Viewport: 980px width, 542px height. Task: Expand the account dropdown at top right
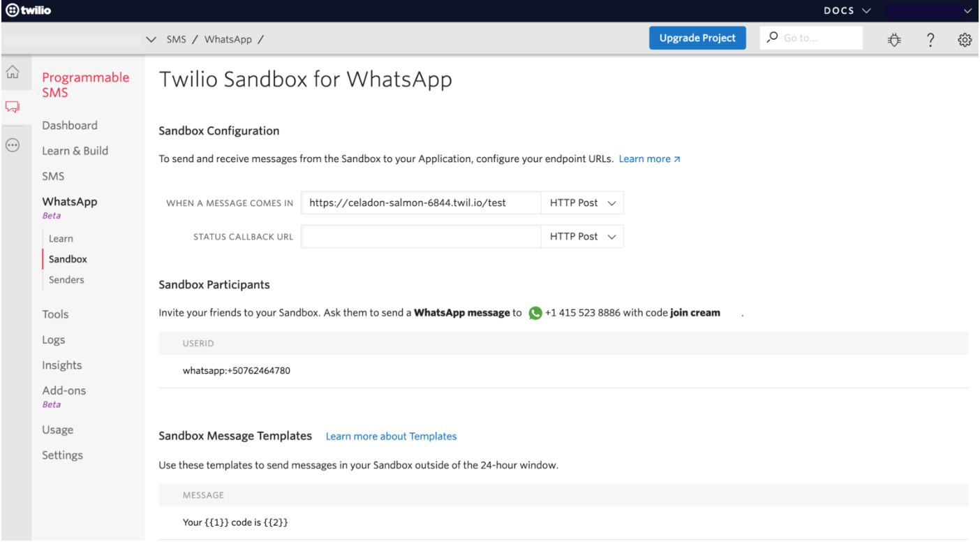click(x=969, y=10)
